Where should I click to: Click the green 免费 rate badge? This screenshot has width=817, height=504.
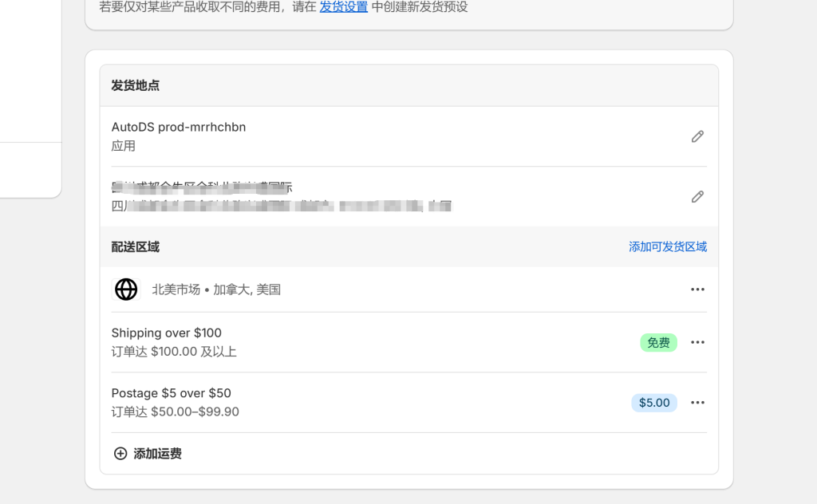pyautogui.click(x=658, y=341)
